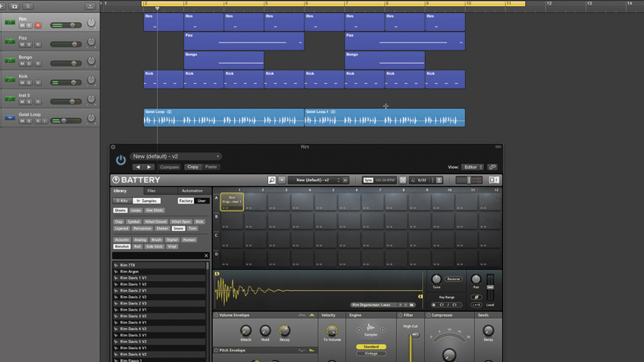Viewport: 644px width, 362px height.
Task: Adjust the Rim track volume slider
Action: tap(66, 26)
